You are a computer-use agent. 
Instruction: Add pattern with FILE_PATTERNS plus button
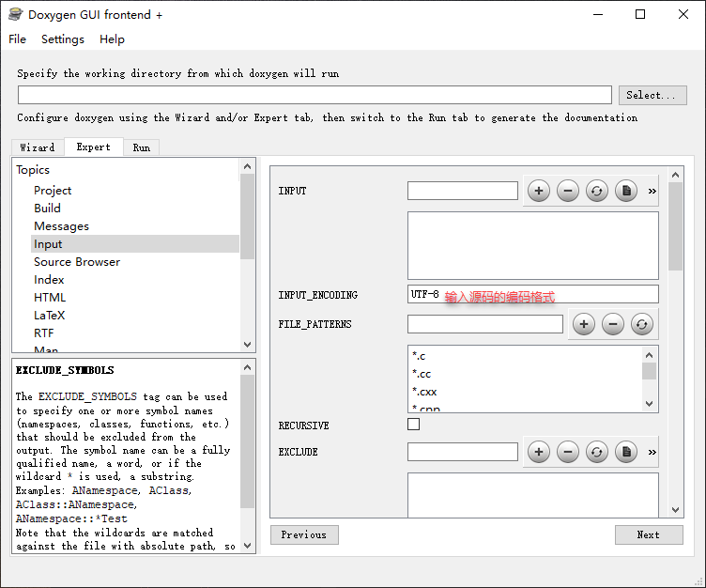(584, 324)
